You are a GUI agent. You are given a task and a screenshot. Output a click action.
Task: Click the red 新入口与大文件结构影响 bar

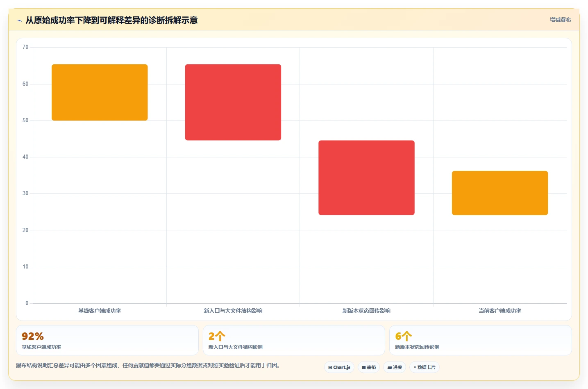click(233, 102)
